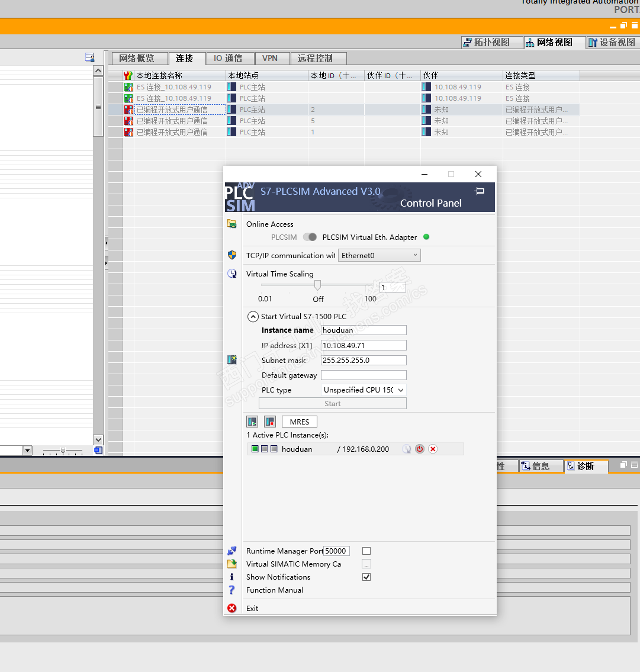Switch to the IO 通信 tab

[x=231, y=58]
